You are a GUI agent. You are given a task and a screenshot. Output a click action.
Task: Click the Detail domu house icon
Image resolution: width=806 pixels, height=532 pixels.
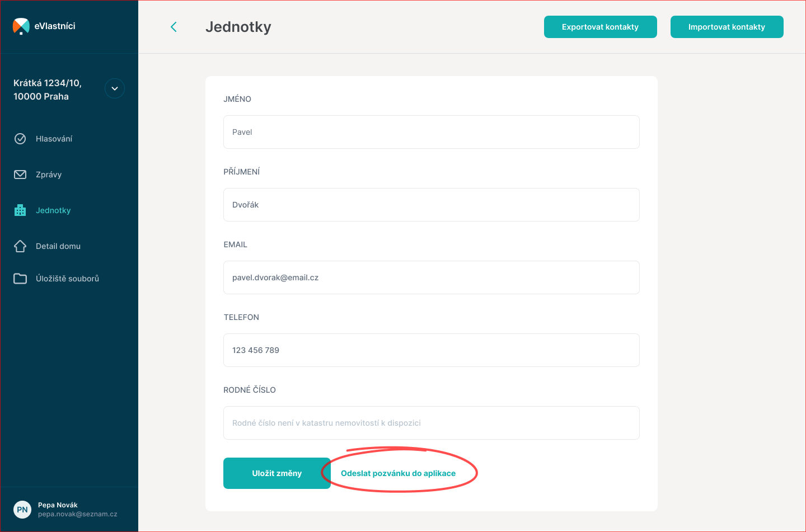[x=20, y=246]
